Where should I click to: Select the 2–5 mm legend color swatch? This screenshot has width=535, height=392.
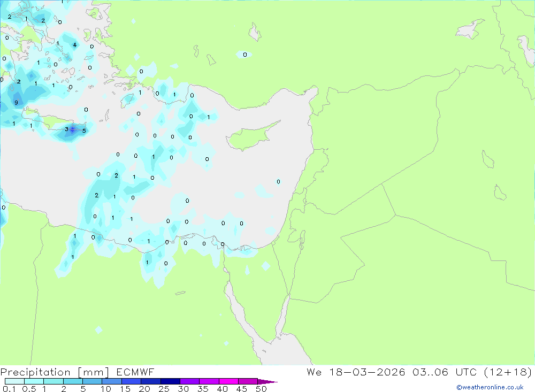[x=73, y=381]
